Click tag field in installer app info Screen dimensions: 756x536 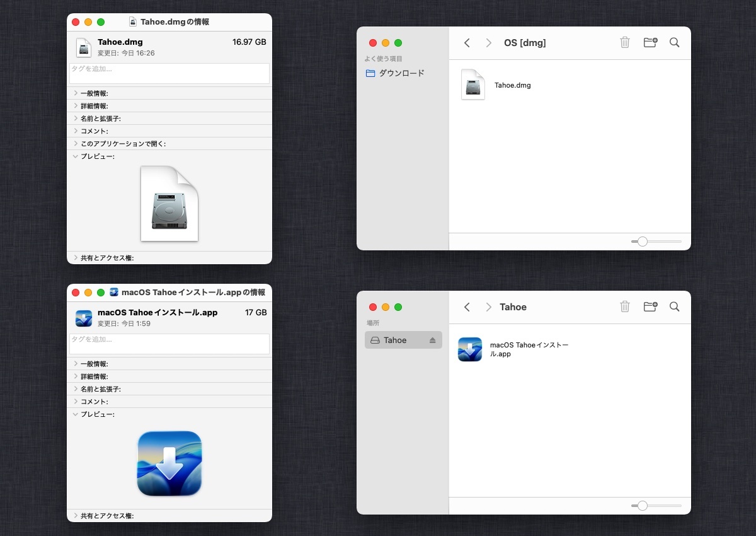(169, 344)
